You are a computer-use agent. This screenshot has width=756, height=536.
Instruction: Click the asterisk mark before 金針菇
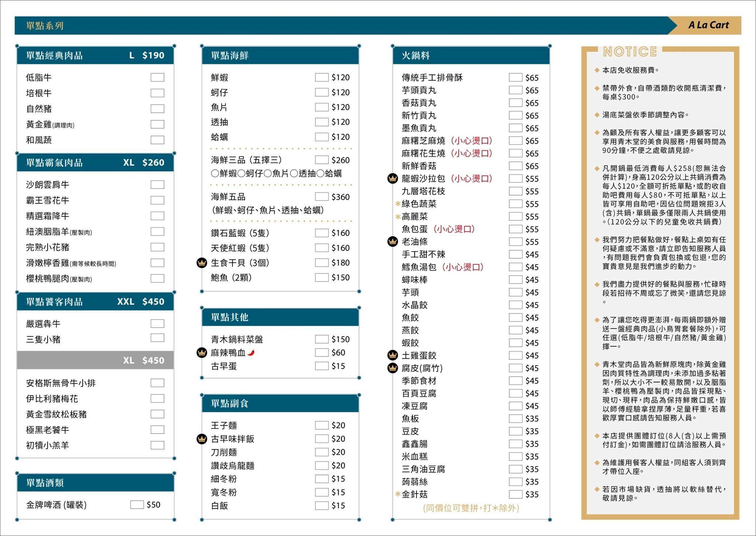click(x=398, y=494)
